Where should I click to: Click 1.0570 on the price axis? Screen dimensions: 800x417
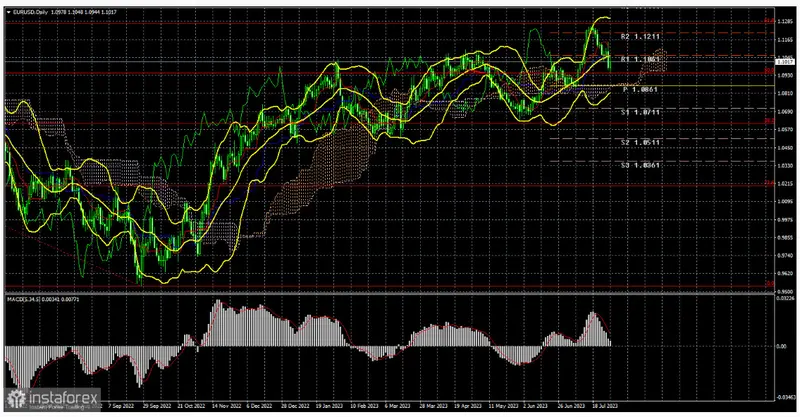(x=783, y=130)
